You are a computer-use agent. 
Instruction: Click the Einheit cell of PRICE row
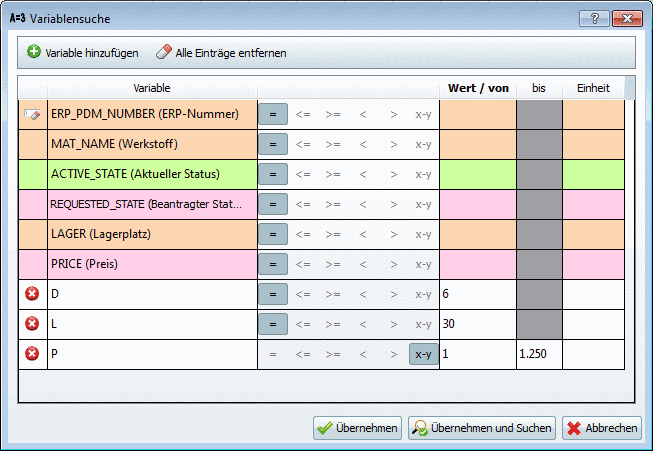(593, 264)
